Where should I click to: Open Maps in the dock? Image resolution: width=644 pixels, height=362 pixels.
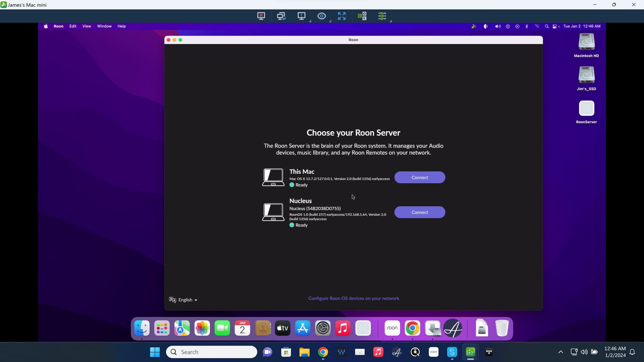pos(182,328)
